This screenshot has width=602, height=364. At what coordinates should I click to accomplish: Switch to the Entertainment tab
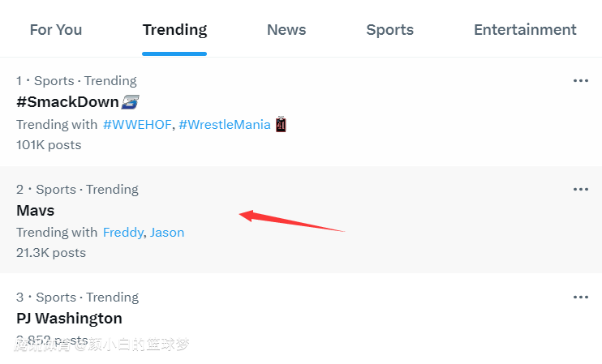pos(525,30)
